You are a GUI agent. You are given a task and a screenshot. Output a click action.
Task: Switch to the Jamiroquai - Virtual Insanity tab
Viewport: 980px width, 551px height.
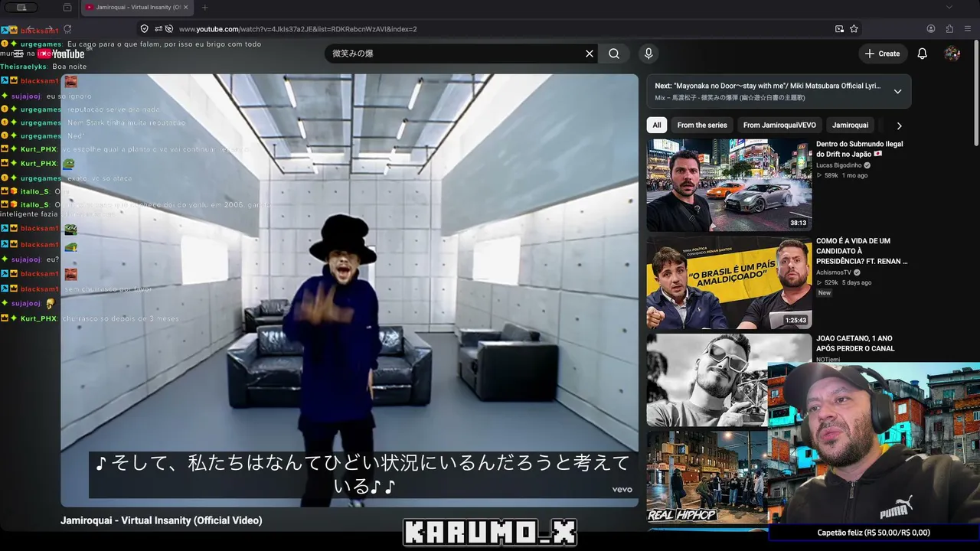pos(136,8)
